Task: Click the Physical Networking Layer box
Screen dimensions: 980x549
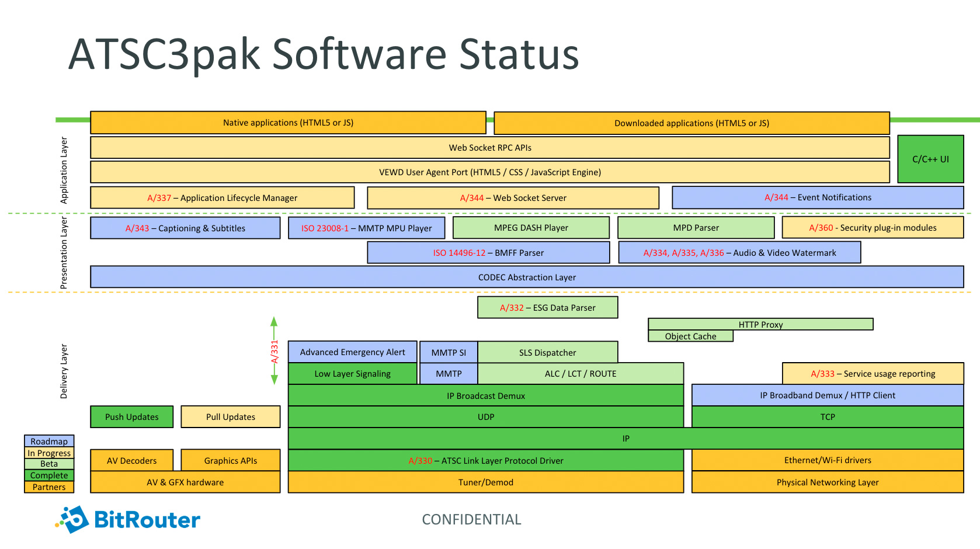Action: click(828, 482)
